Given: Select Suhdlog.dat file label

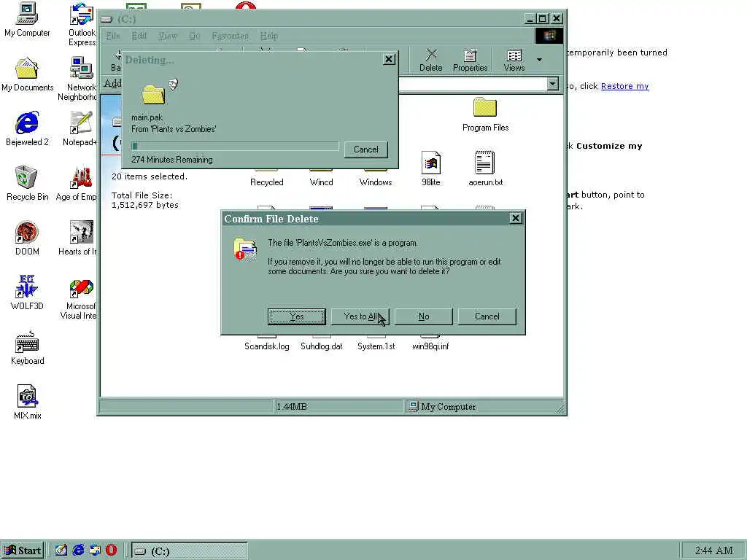Looking at the screenshot, I should pos(322,346).
